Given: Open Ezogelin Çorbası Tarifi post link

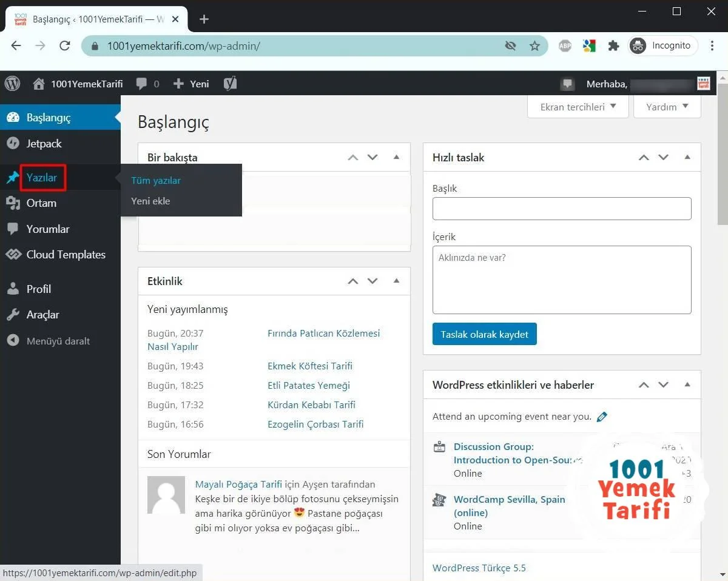Looking at the screenshot, I should 315,425.
